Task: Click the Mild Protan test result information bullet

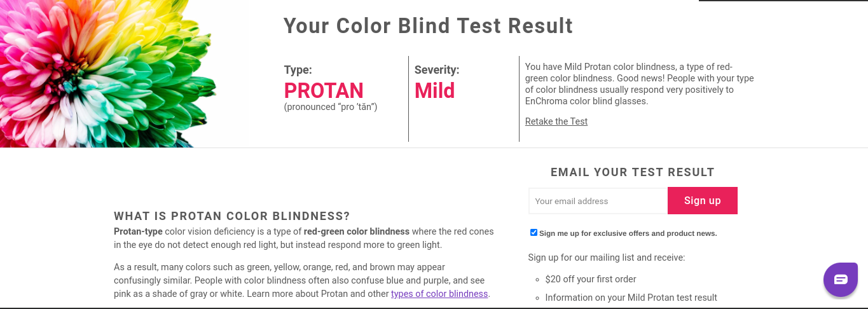Action: 631,298
